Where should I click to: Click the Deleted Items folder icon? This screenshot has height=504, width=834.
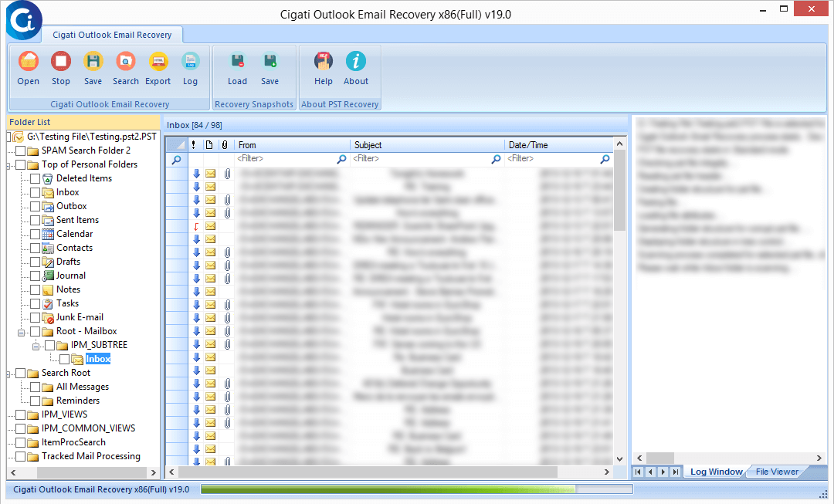point(48,178)
